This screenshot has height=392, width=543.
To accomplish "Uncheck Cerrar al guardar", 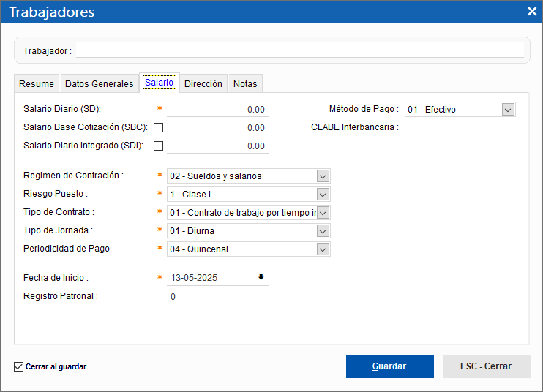I will 19,366.
